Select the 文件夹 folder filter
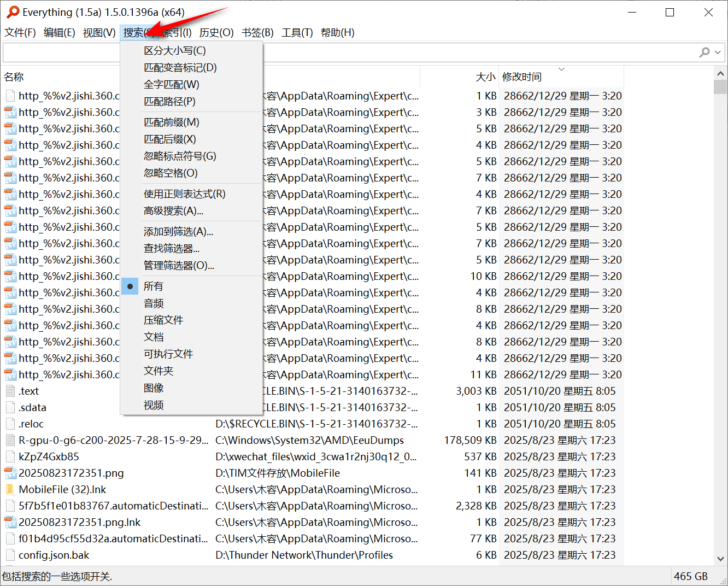Image resolution: width=728 pixels, height=586 pixels. click(x=192, y=371)
